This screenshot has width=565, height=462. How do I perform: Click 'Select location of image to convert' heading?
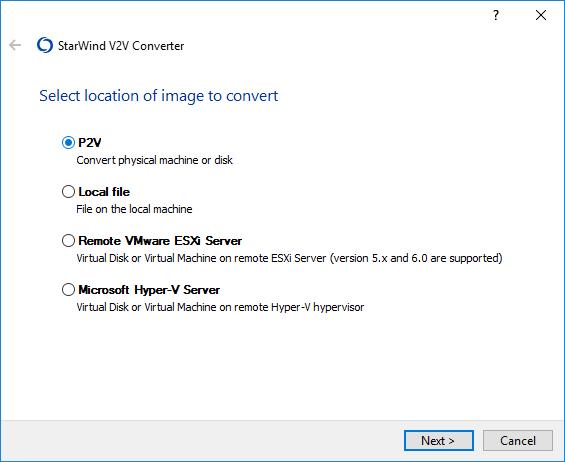tap(159, 96)
